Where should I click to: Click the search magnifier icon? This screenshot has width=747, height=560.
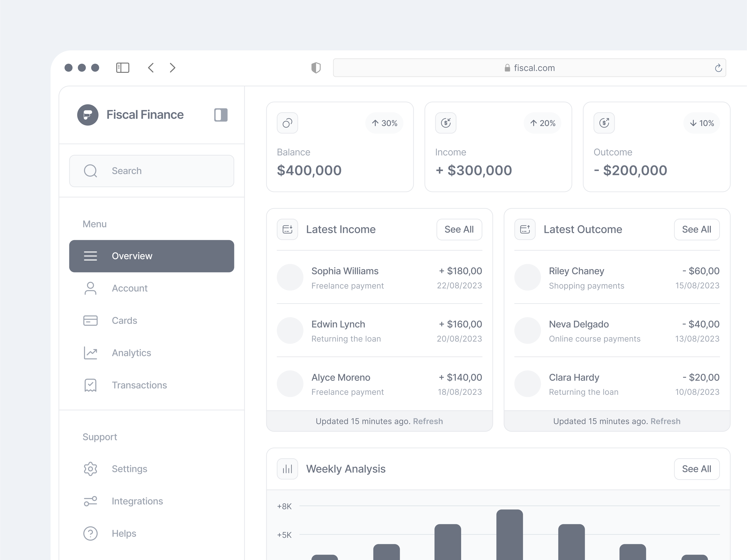click(x=90, y=171)
